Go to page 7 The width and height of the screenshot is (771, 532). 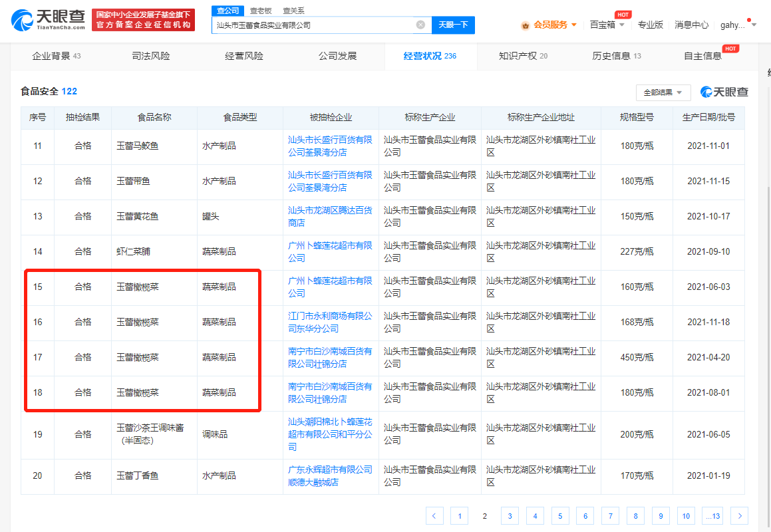(x=610, y=516)
